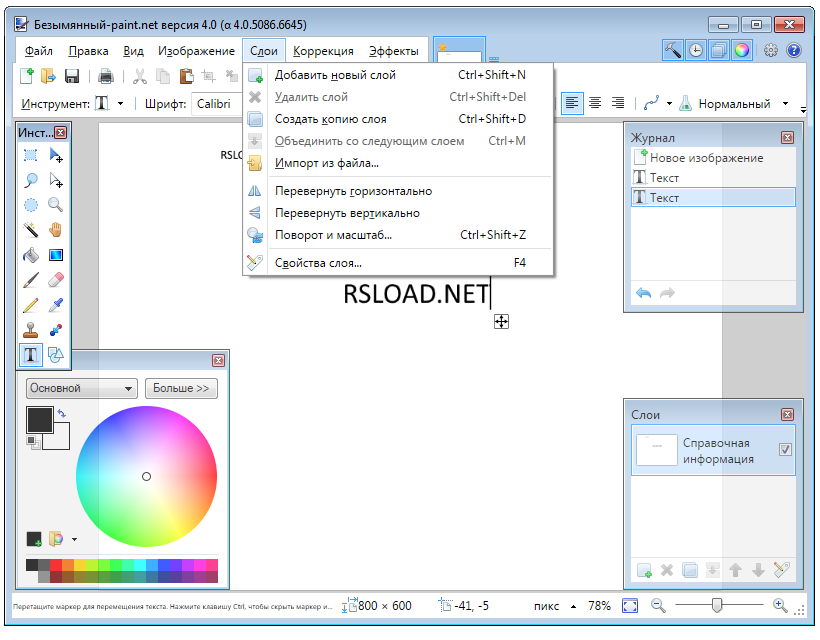
Task: Enable left text alignment
Action: click(572, 103)
